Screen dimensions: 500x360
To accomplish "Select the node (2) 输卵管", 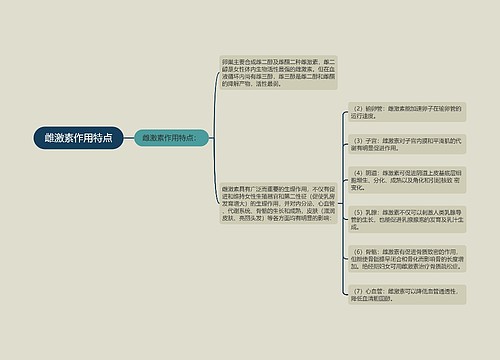I will pyautogui.click(x=407, y=112).
